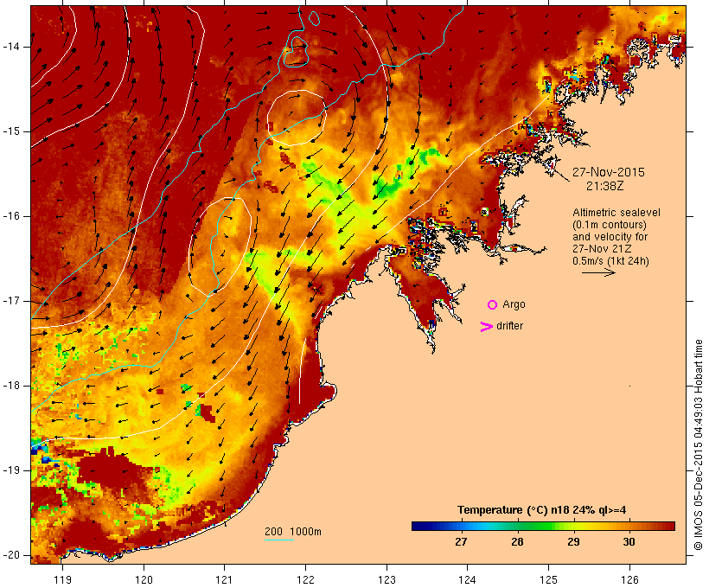Click the '0.5m/s (1kt 24h)' scale text
This screenshot has width=709, height=588.
coord(610,261)
